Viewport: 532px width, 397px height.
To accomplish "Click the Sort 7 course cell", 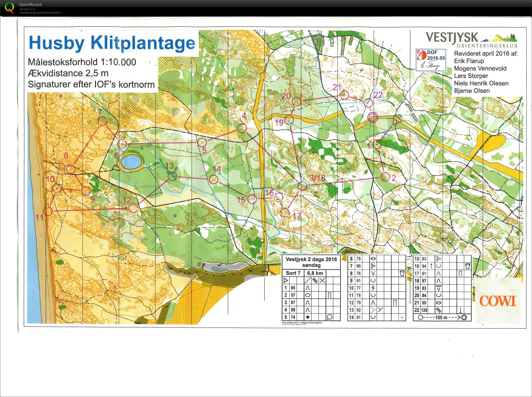I will click(x=293, y=273).
